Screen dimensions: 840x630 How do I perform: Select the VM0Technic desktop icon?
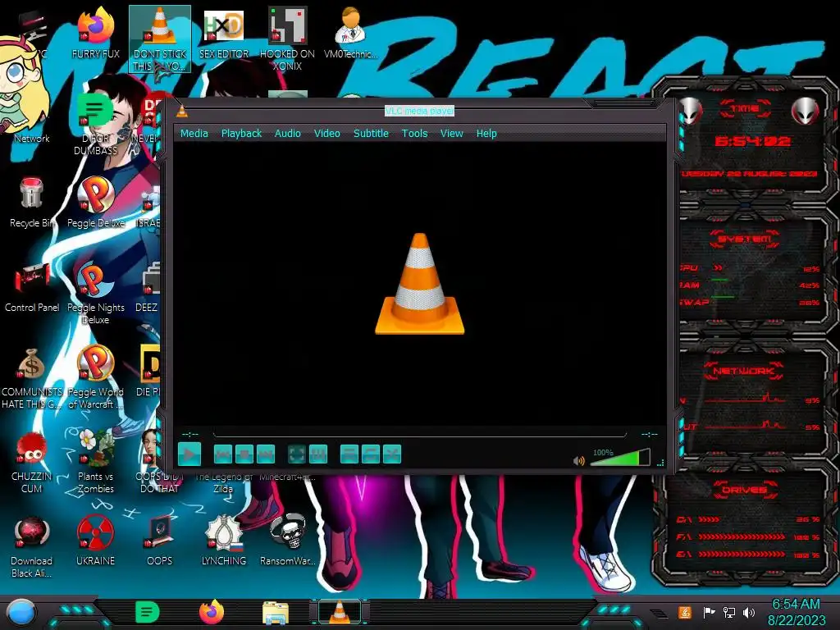350,33
